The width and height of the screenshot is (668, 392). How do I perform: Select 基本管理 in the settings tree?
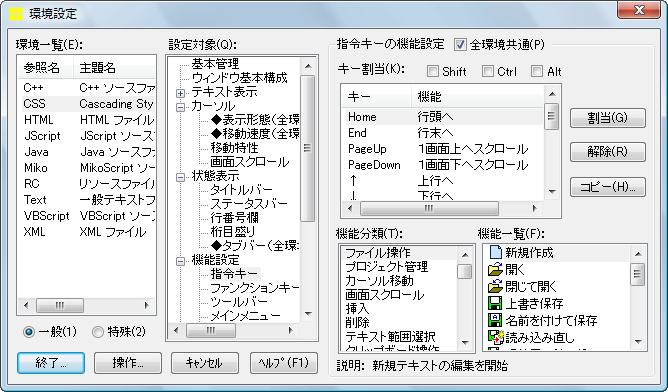pyautogui.click(x=215, y=64)
